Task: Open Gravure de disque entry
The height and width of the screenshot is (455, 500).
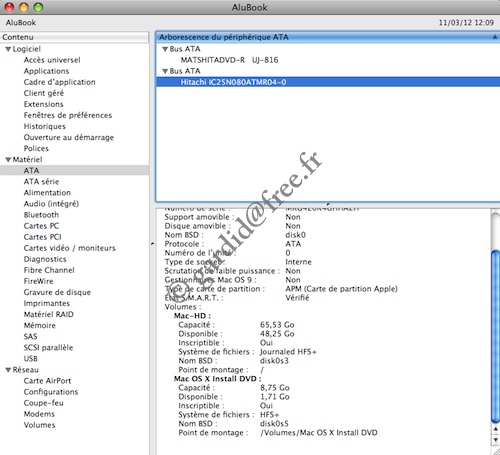Action: 57,292
